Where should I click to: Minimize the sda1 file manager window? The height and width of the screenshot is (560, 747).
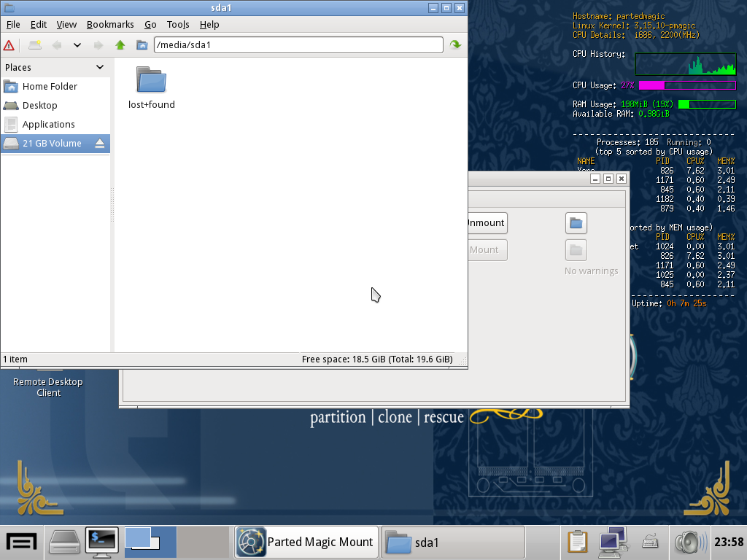coord(433,7)
